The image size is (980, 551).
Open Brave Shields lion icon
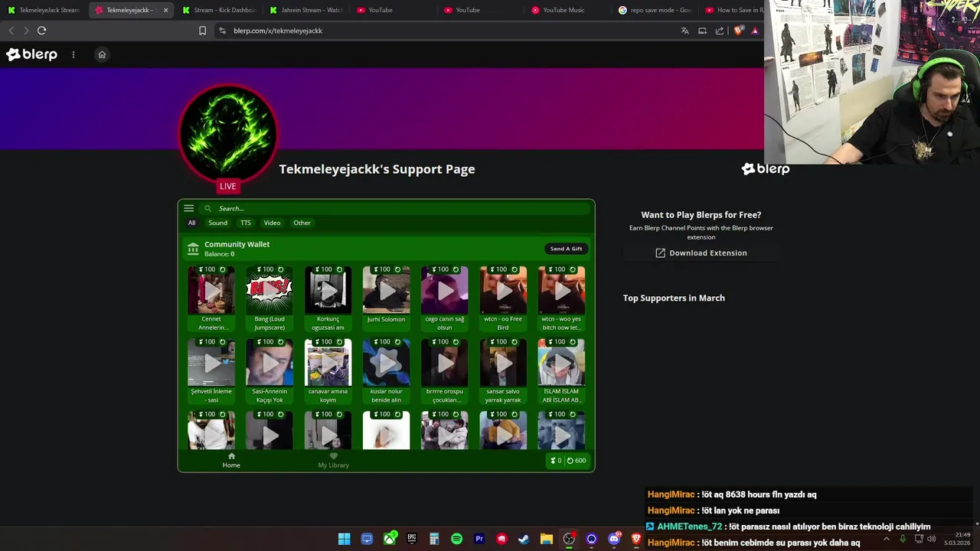coord(738,31)
